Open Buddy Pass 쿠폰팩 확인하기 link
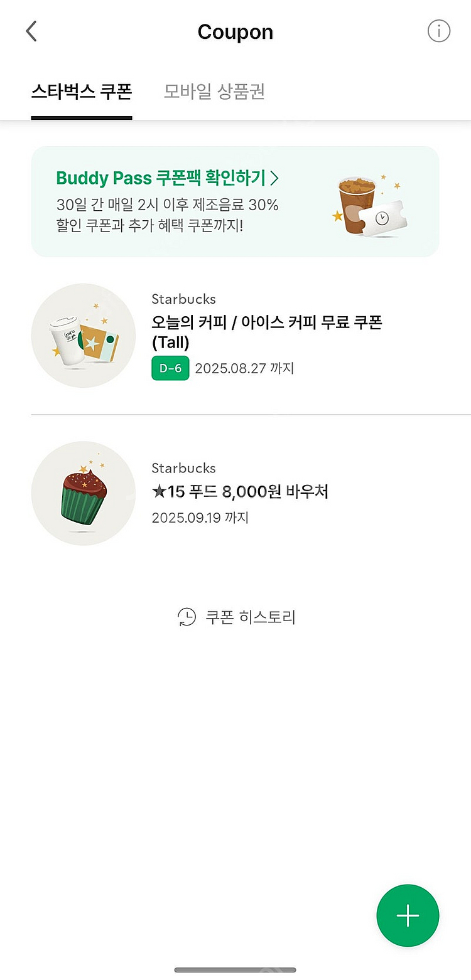 pyautogui.click(x=161, y=178)
